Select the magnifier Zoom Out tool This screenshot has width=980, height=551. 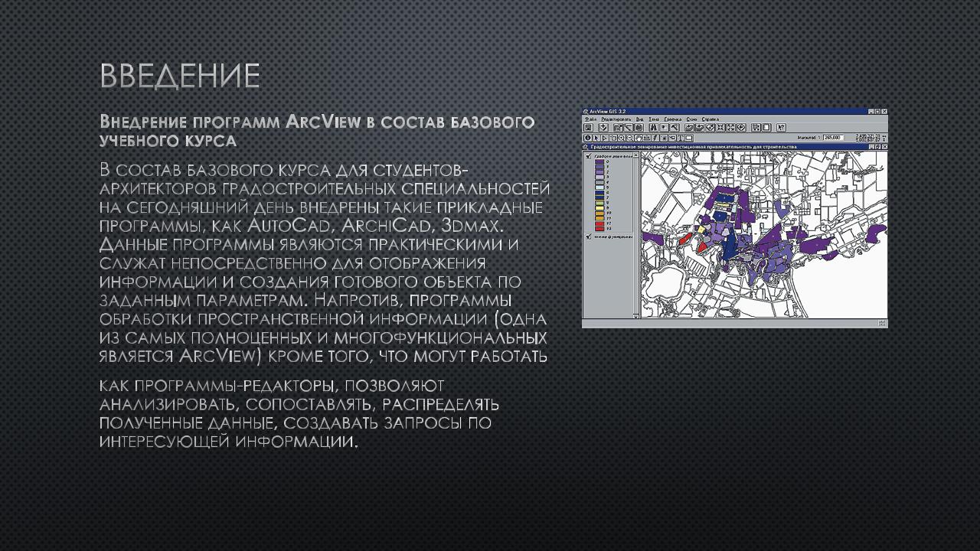(x=630, y=138)
